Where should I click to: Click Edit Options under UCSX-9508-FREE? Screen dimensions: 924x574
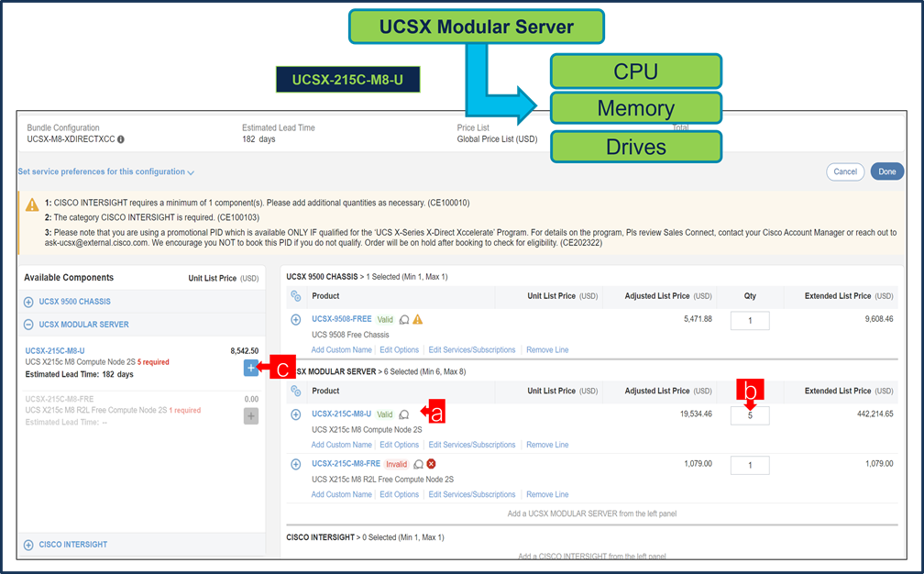pos(399,350)
